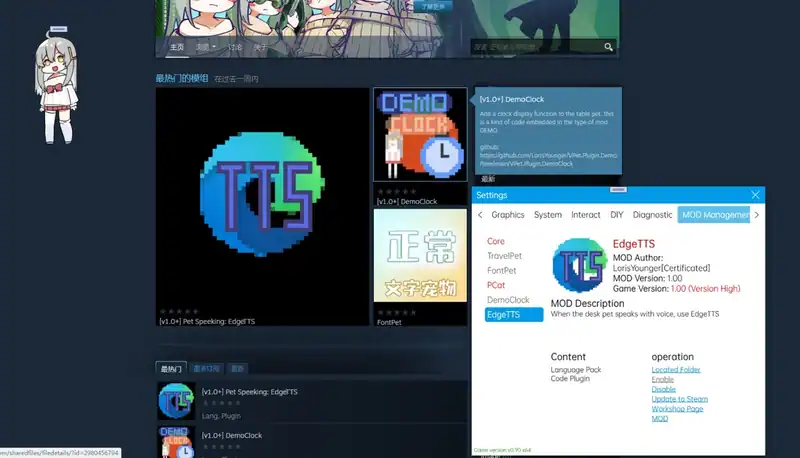
Task: Select PCat in the MOD list
Action: click(x=495, y=285)
